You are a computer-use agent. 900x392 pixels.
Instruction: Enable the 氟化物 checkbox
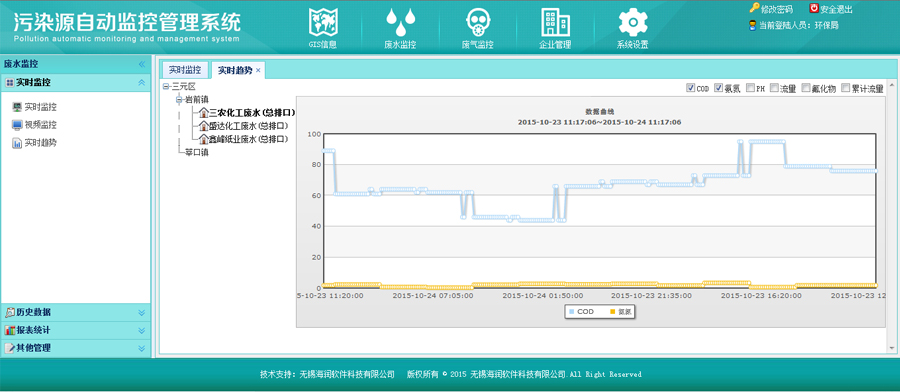[x=806, y=88]
